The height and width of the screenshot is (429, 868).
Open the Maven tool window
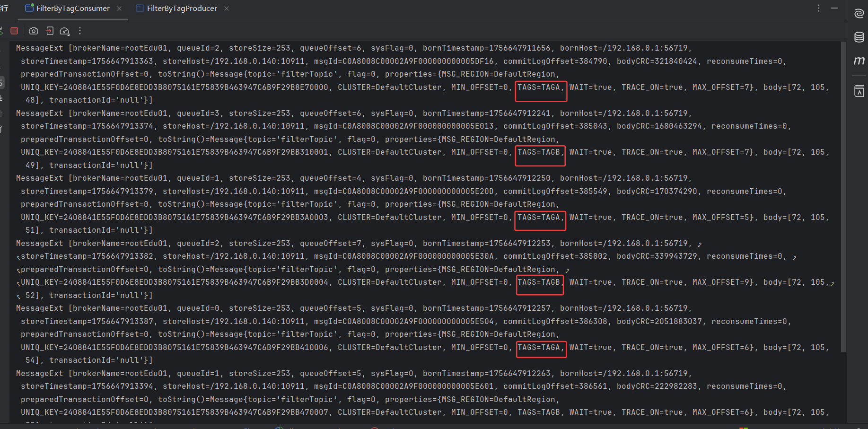coord(859,61)
